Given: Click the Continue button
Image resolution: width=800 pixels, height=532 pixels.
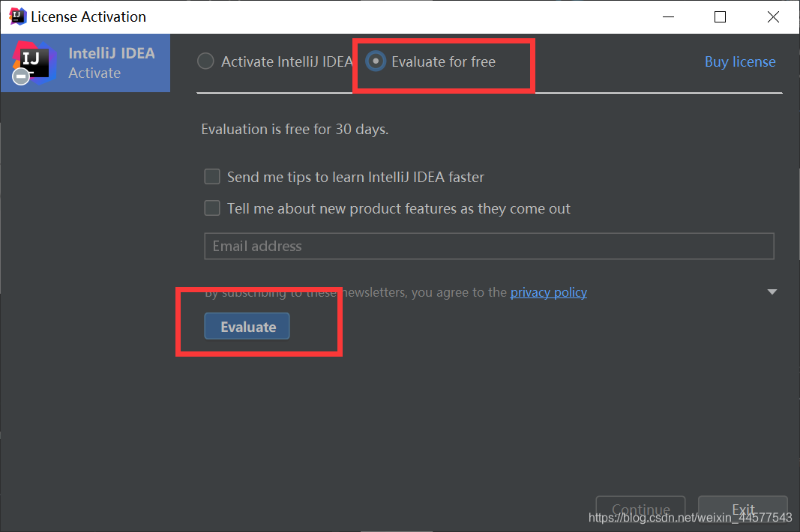Looking at the screenshot, I should [640, 510].
